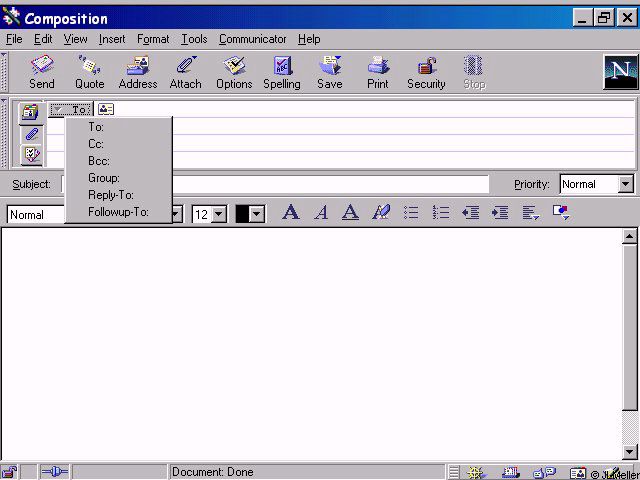The image size is (640, 480).
Task: Click the To recipient type dropdown button
Action: tap(71, 109)
